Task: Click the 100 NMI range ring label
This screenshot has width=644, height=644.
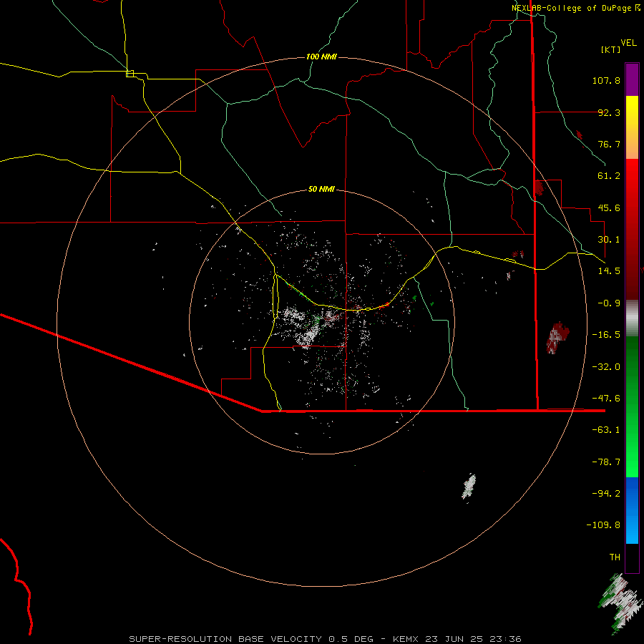Action: coord(321,57)
